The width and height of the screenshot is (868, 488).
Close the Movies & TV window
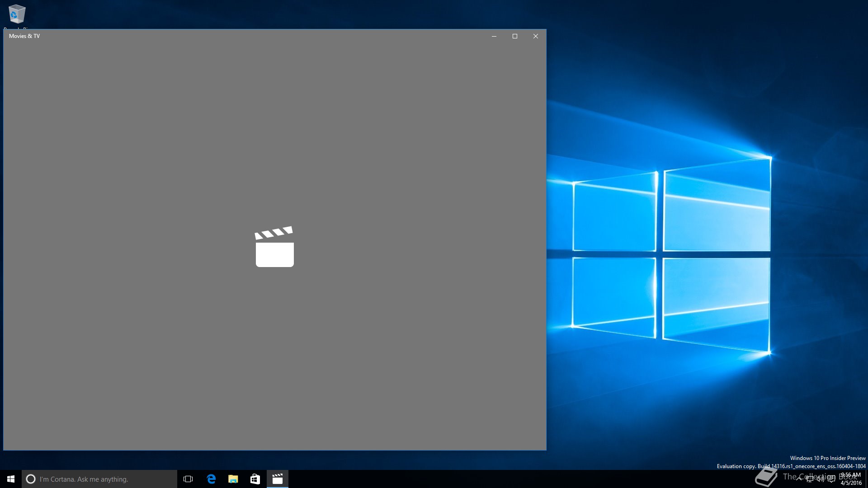click(536, 36)
